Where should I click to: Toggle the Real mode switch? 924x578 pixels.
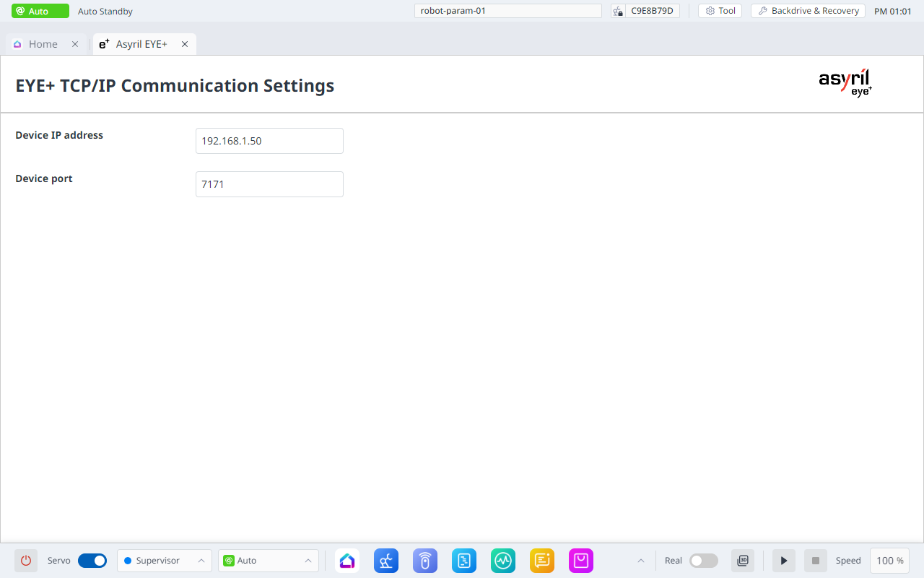[704, 561]
